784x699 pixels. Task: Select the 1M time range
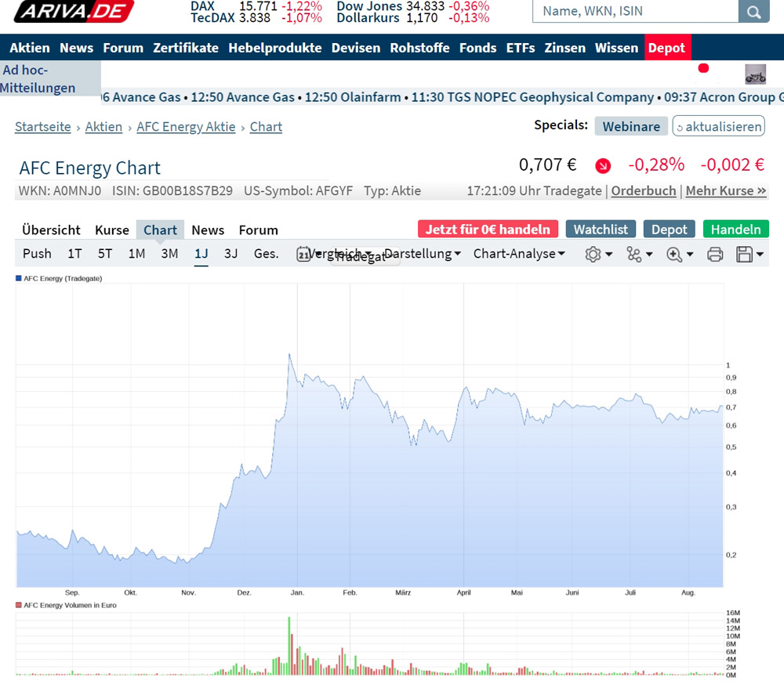136,254
